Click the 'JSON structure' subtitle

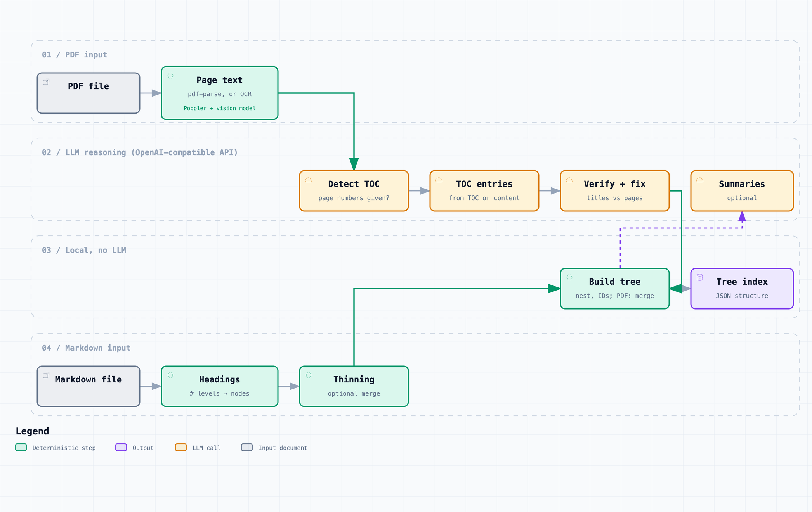point(742,296)
